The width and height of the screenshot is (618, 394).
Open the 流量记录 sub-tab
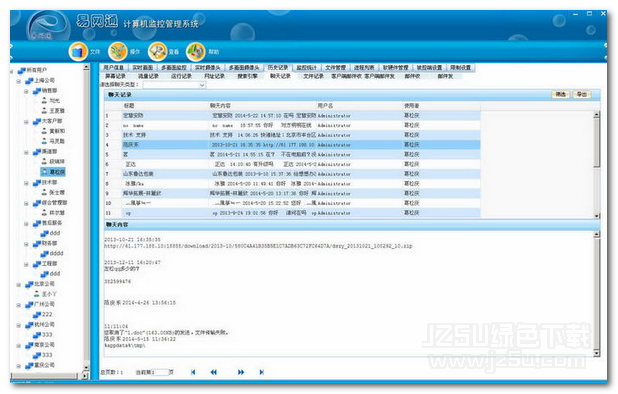pyautogui.click(x=148, y=76)
